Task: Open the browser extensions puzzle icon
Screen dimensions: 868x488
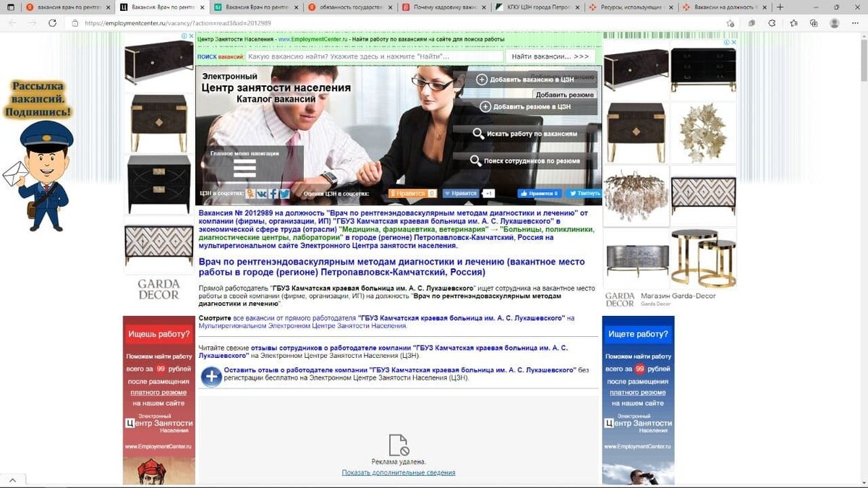Action: click(772, 23)
